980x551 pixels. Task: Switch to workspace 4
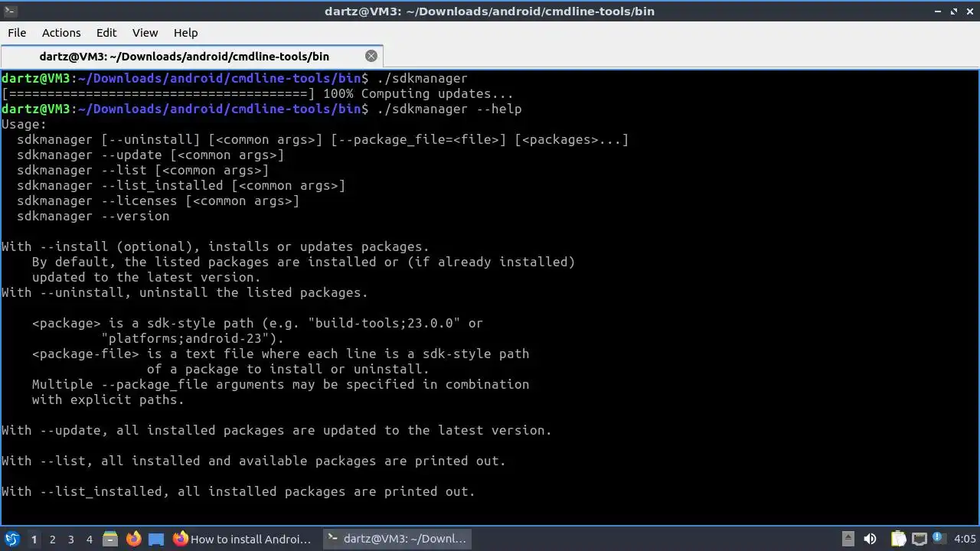pos(89,540)
